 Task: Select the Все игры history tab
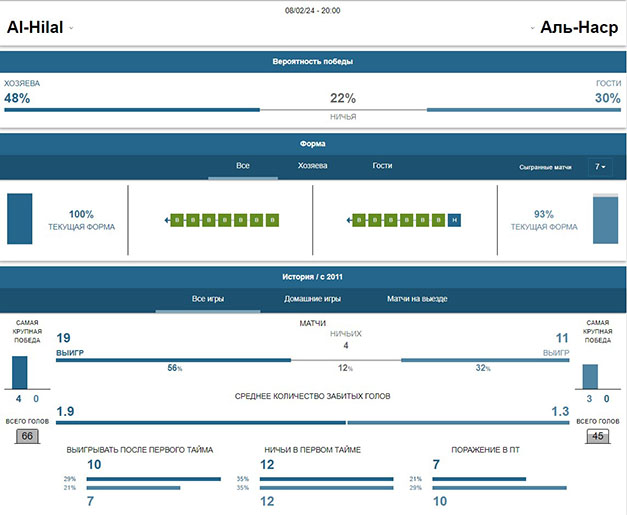208,299
